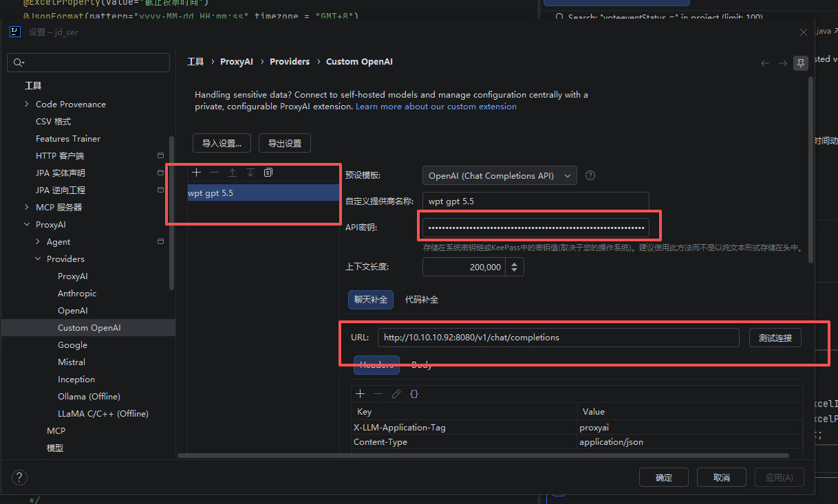Add a header row with plus icon
The height and width of the screenshot is (504, 838).
[x=360, y=394]
